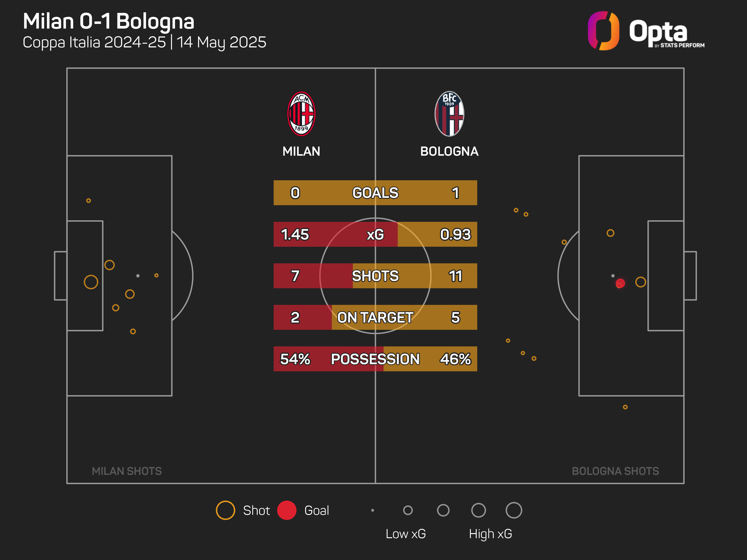Click the BOLOGNA SHOTS pitch label
Viewport: 747px width, 560px height.
coord(615,471)
